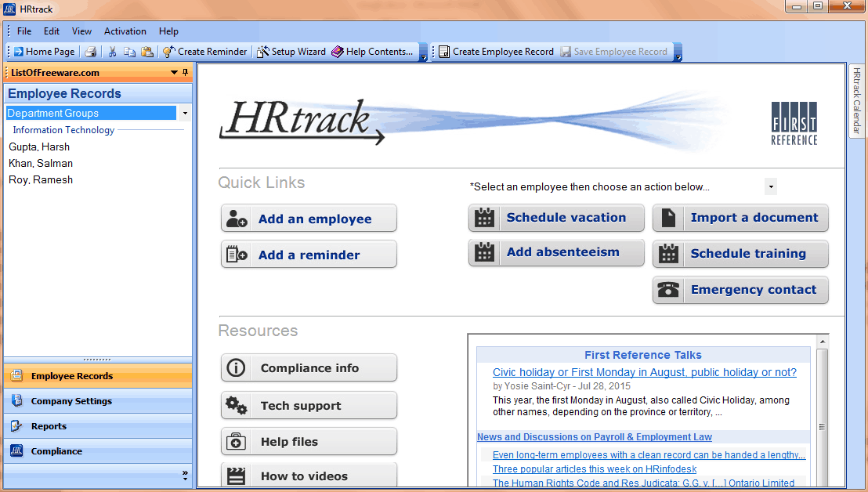
Task: Click the Help files first-aid kit icon
Action: [237, 442]
